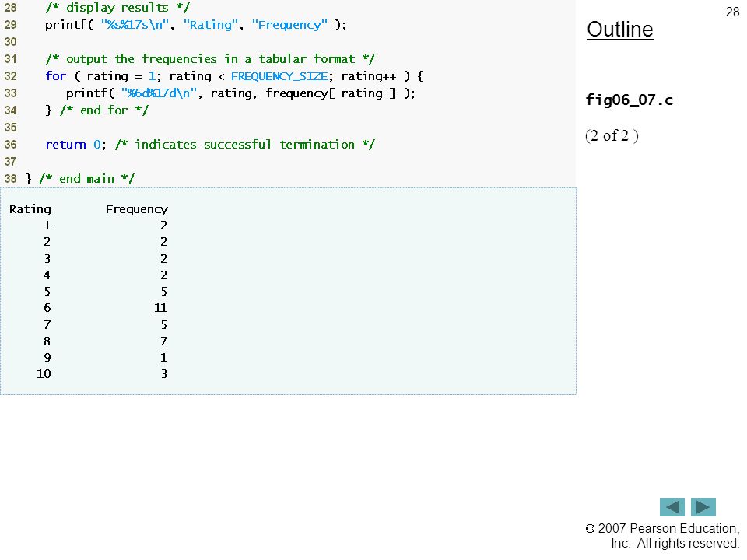The image size is (747, 560).
Task: Go to the previous slide arrow button
Action: [x=672, y=506]
